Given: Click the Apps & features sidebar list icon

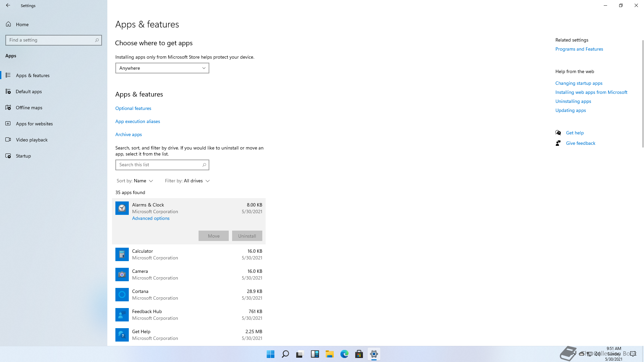Looking at the screenshot, I should click(8, 75).
